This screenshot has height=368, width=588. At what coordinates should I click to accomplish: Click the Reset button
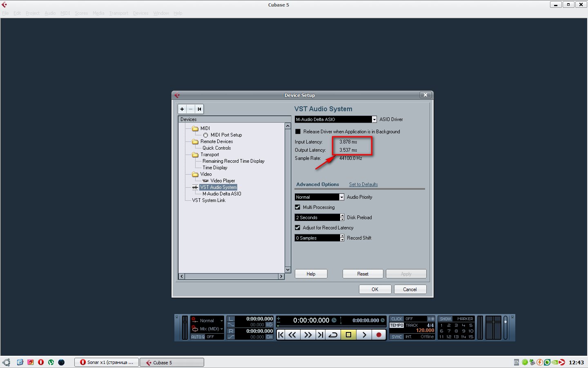tap(363, 274)
